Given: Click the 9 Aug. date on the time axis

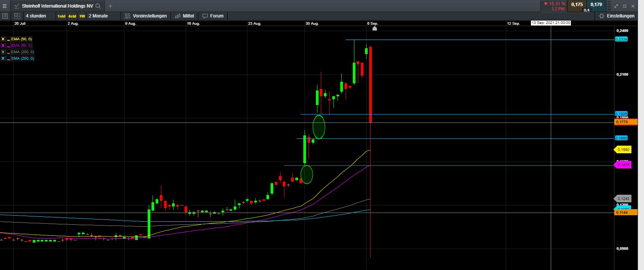Looking at the screenshot, I should coord(131,24).
